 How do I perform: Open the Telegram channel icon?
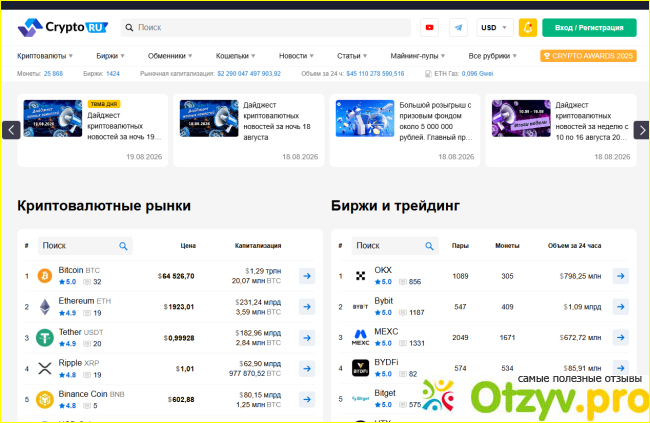(458, 27)
